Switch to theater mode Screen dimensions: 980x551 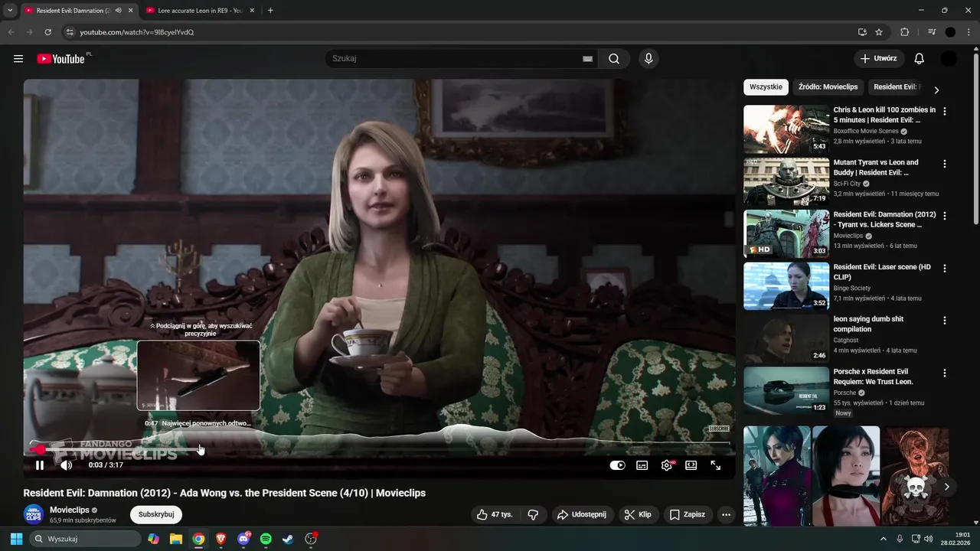tap(691, 465)
